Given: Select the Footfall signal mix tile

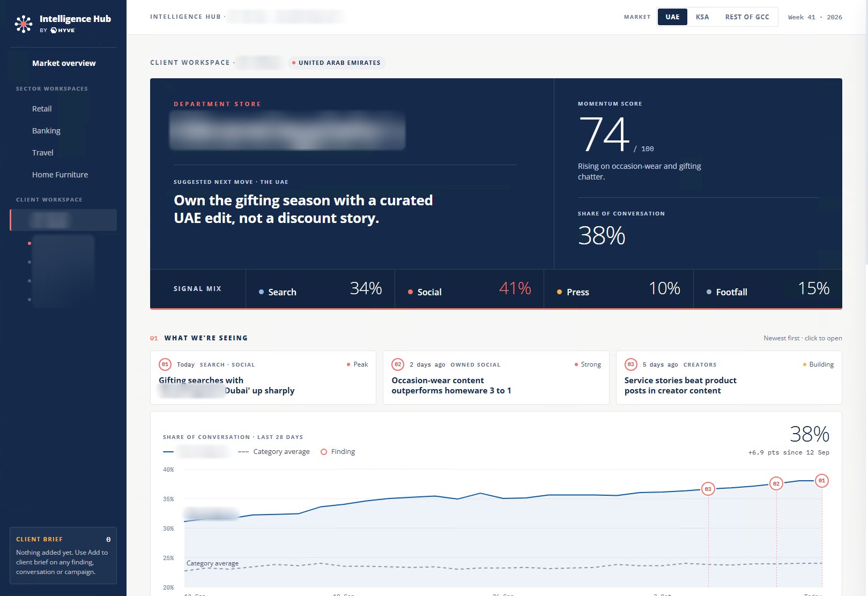Looking at the screenshot, I should point(768,289).
